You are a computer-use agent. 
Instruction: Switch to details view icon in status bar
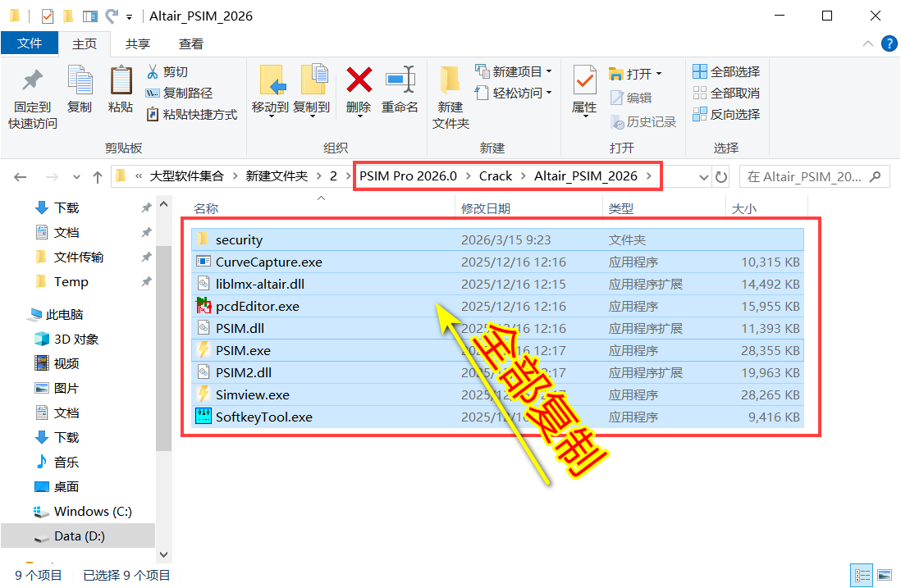click(862, 575)
